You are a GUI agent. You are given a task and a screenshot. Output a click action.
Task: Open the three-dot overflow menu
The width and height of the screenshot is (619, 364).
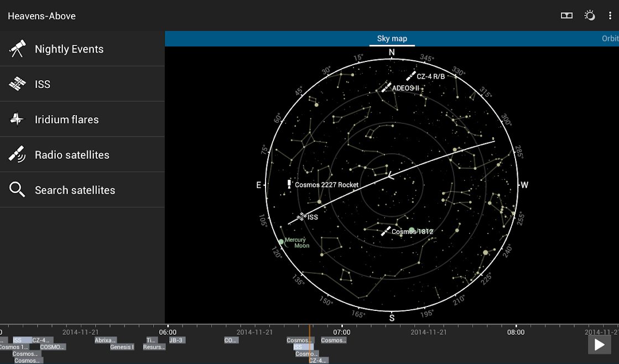tap(610, 15)
